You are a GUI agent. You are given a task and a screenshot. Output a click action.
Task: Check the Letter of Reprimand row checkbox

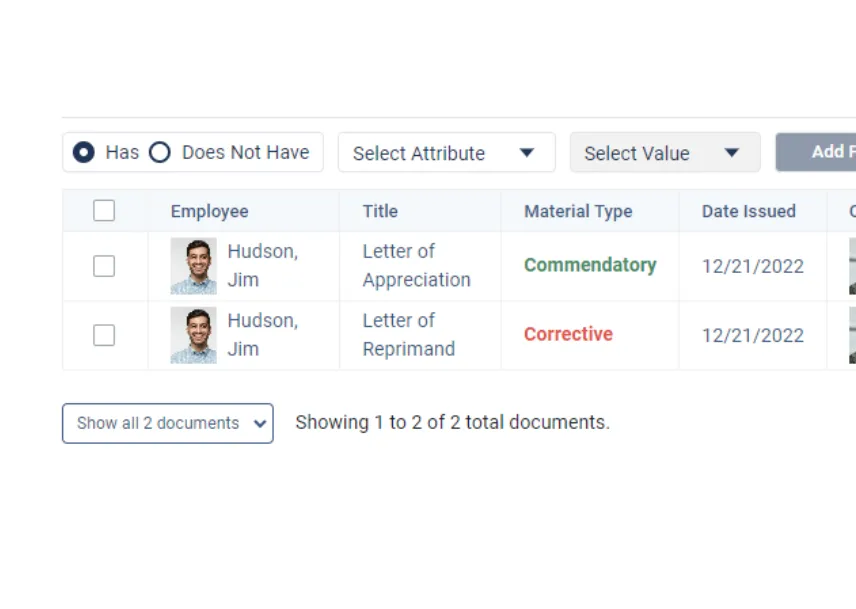click(104, 335)
